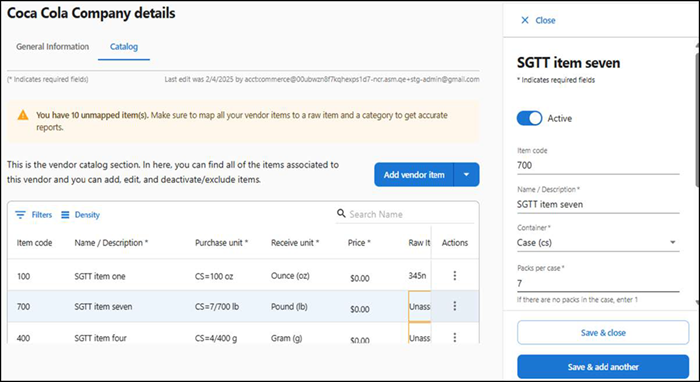This screenshot has width=700, height=382.
Task: Select the Catalog tab
Action: [124, 46]
